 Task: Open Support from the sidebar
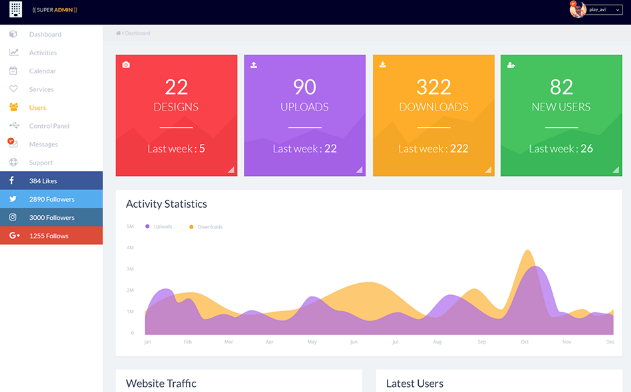coord(52,163)
